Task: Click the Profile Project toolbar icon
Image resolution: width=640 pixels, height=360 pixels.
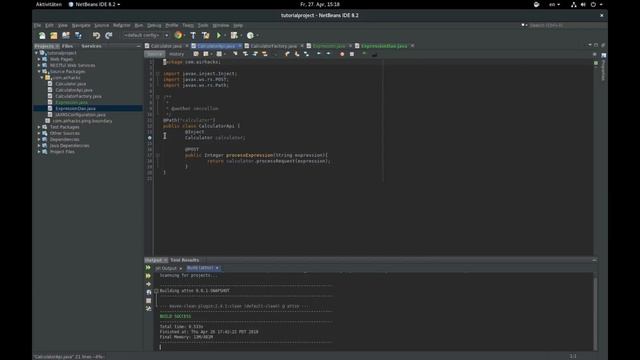Action: [x=250, y=36]
